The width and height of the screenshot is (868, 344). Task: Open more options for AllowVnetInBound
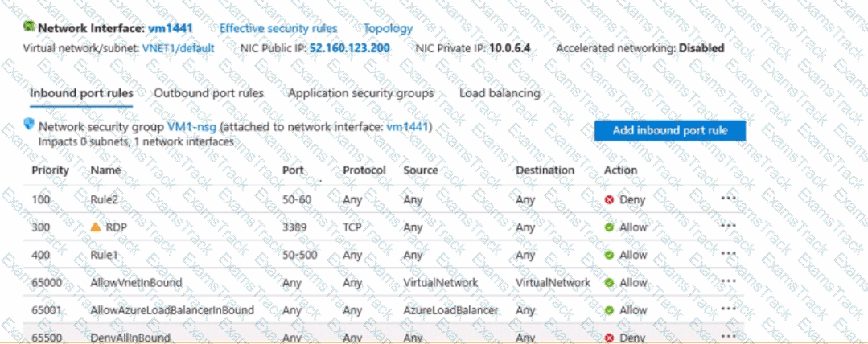729,281
